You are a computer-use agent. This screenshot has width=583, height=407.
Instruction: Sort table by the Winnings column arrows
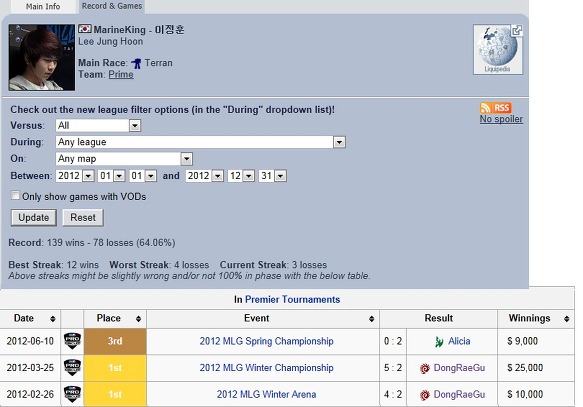pos(566,319)
